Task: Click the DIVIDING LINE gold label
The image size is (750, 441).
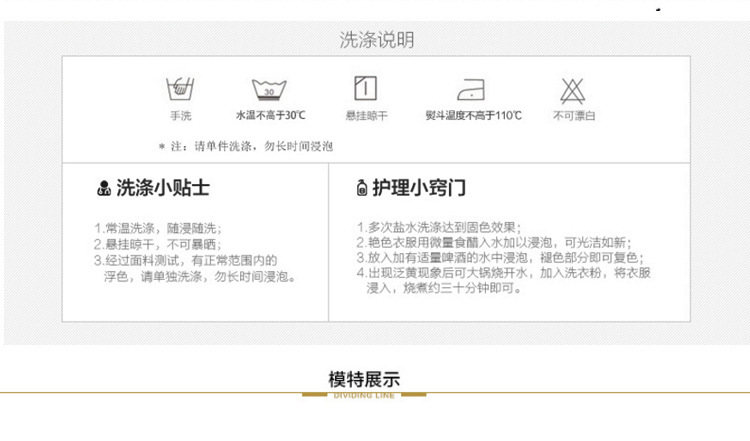Action: 364,395
